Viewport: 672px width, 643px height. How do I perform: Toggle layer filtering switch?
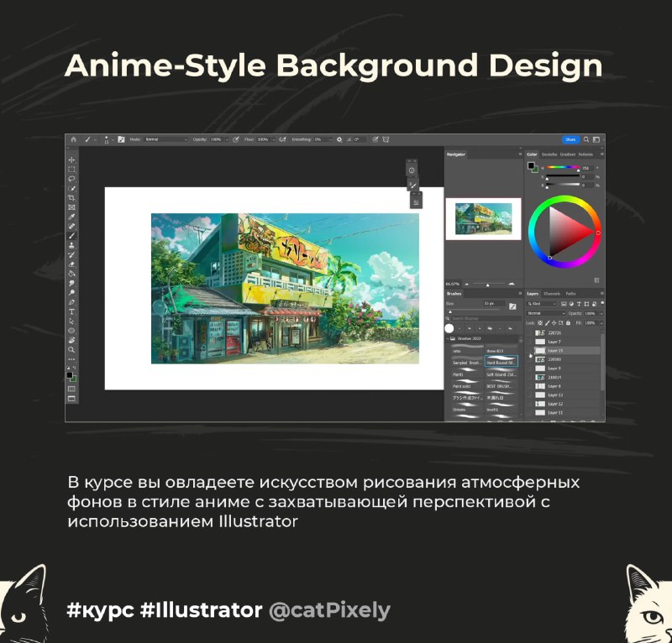point(602,303)
